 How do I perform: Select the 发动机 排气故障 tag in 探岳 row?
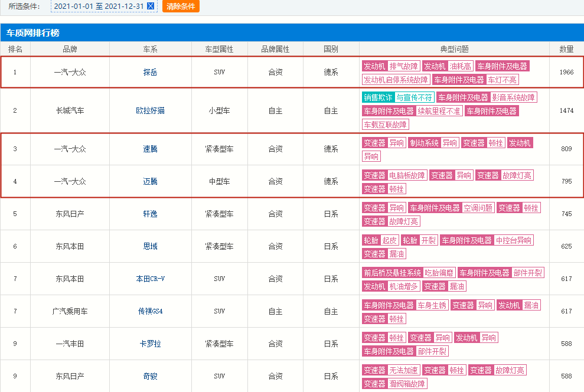click(391, 66)
